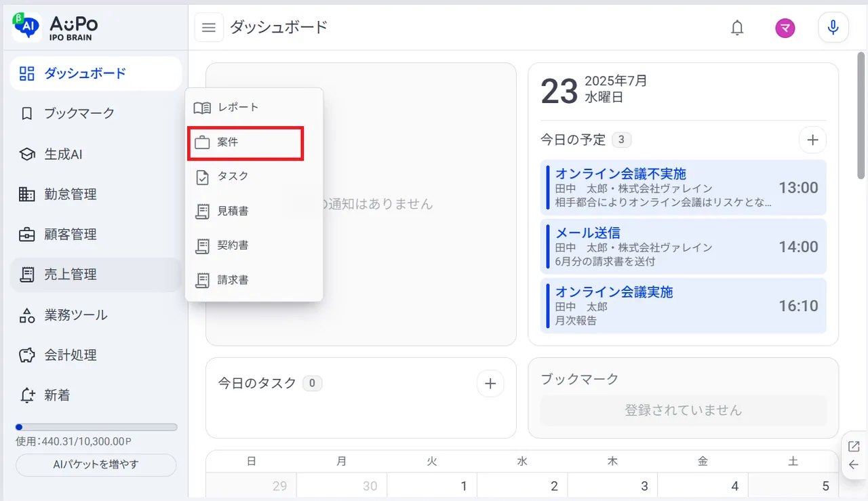Open the オンライン会議実施 16:10 event
The image size is (868, 501).
[684, 305]
